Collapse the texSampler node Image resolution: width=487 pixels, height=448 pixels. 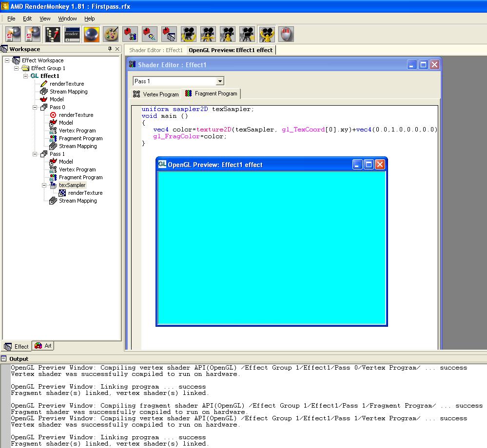[44, 185]
